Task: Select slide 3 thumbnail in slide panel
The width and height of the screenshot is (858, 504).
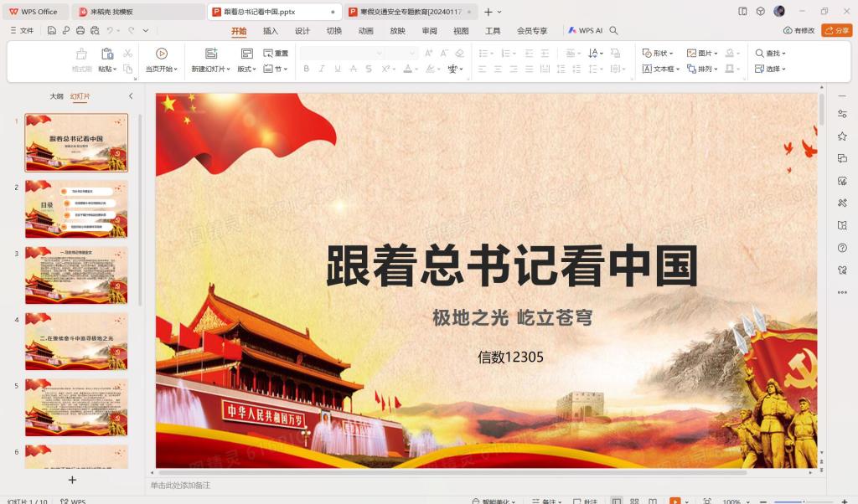Action: 76,275
